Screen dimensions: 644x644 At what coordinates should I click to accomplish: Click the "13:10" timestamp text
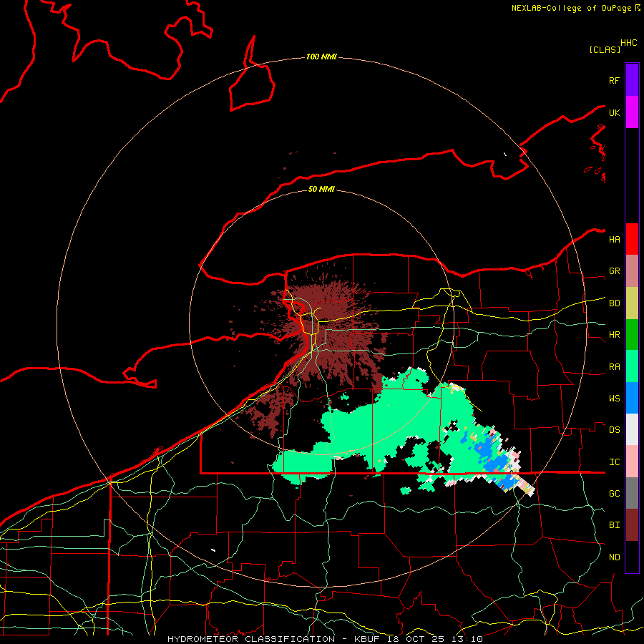(466, 639)
